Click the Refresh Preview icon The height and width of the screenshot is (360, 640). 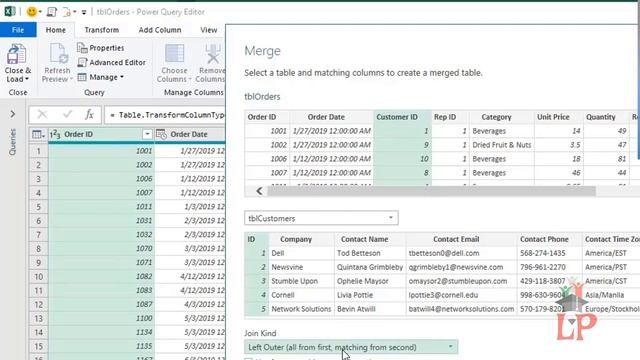pyautogui.click(x=58, y=54)
